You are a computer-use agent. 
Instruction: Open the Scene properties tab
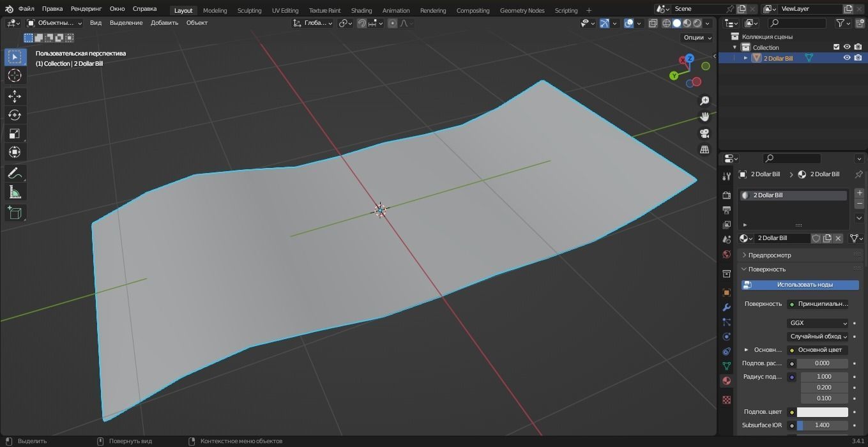click(726, 239)
